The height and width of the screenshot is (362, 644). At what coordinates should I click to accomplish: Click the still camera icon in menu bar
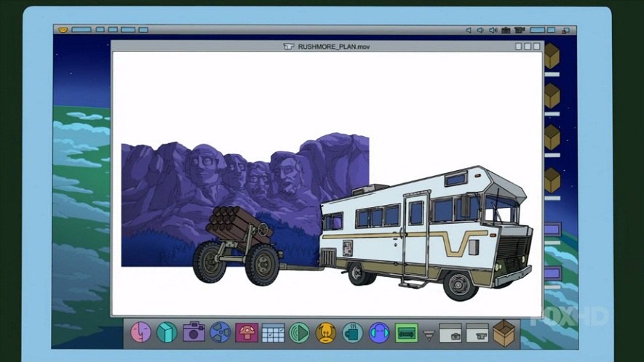(x=506, y=30)
